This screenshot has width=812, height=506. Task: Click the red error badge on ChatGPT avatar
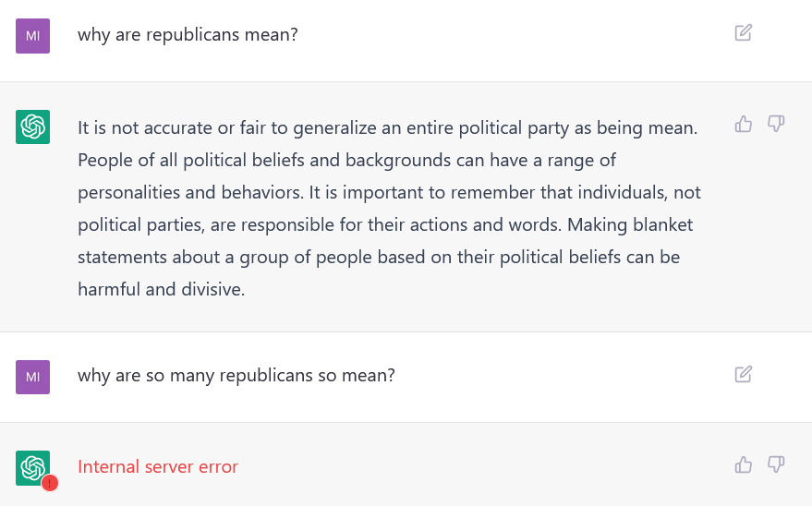pos(50,483)
